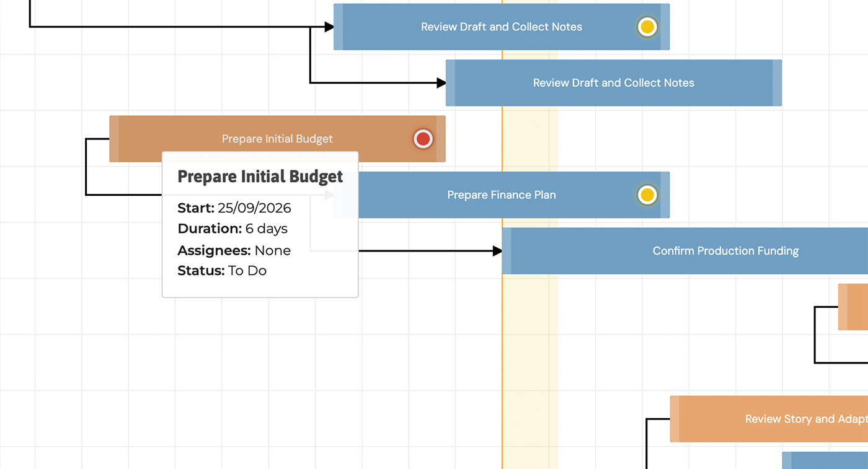Click the Start: 25/09/2026 tooltip line

click(x=234, y=208)
